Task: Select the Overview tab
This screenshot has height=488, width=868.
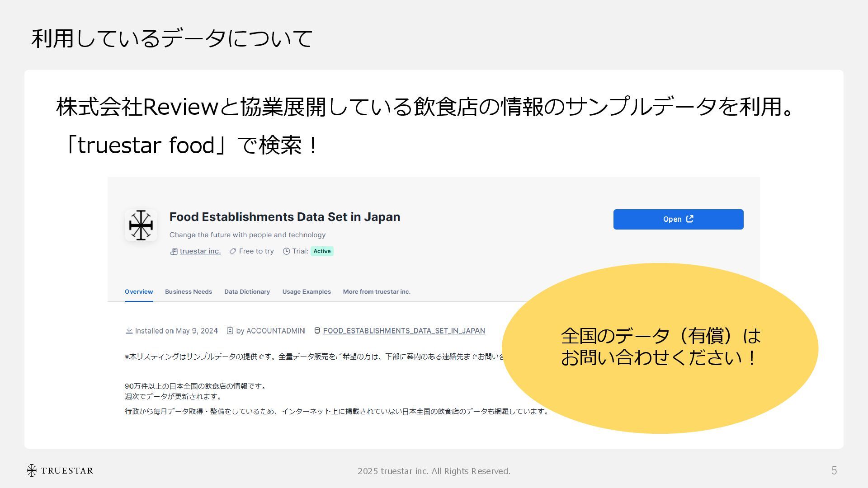Action: (139, 292)
